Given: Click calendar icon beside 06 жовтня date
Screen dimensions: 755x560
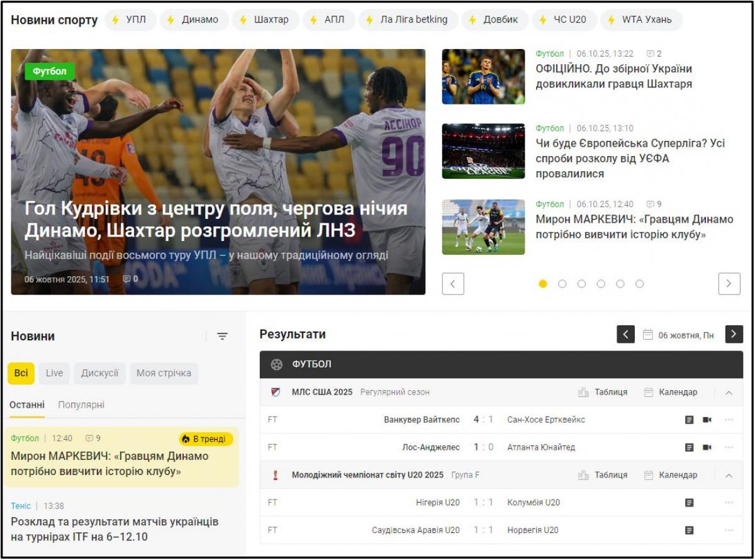Looking at the screenshot, I should (x=648, y=335).
